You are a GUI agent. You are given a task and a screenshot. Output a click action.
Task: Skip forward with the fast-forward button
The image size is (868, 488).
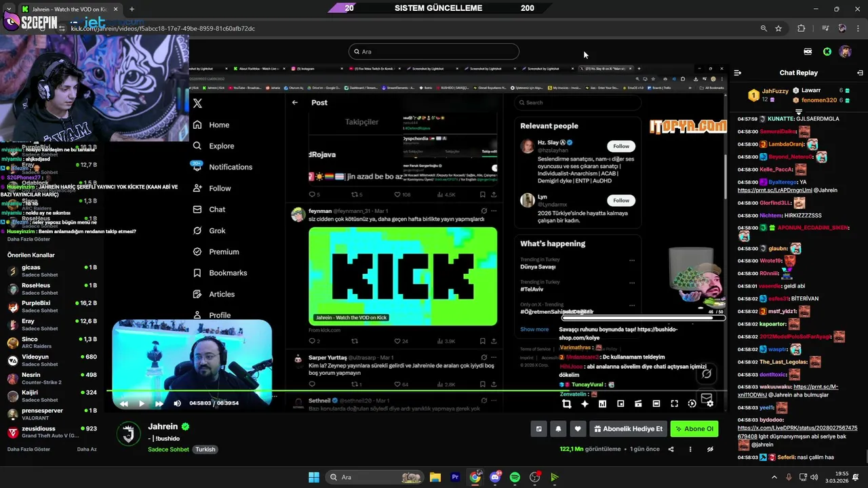159,403
